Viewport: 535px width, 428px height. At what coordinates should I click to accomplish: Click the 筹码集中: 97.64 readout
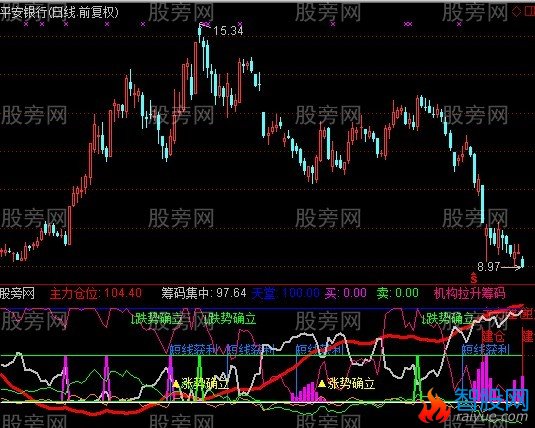coord(204,293)
